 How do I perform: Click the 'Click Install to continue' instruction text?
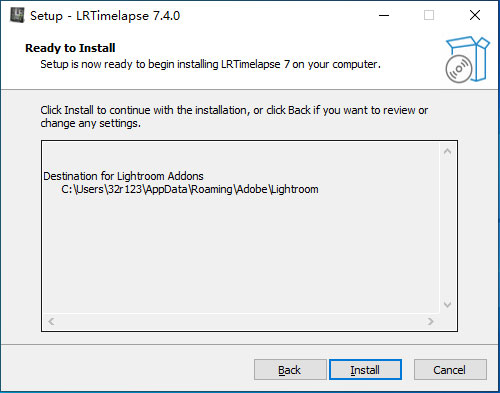click(234, 117)
